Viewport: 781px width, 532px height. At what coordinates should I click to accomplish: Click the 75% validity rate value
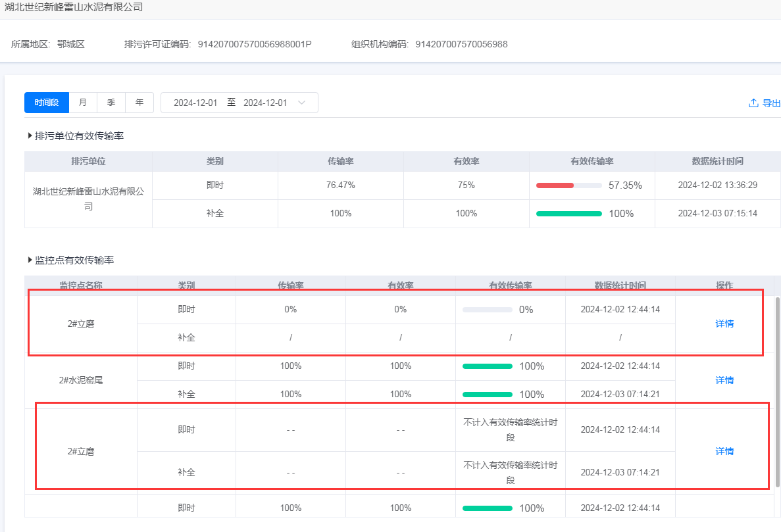coord(466,185)
